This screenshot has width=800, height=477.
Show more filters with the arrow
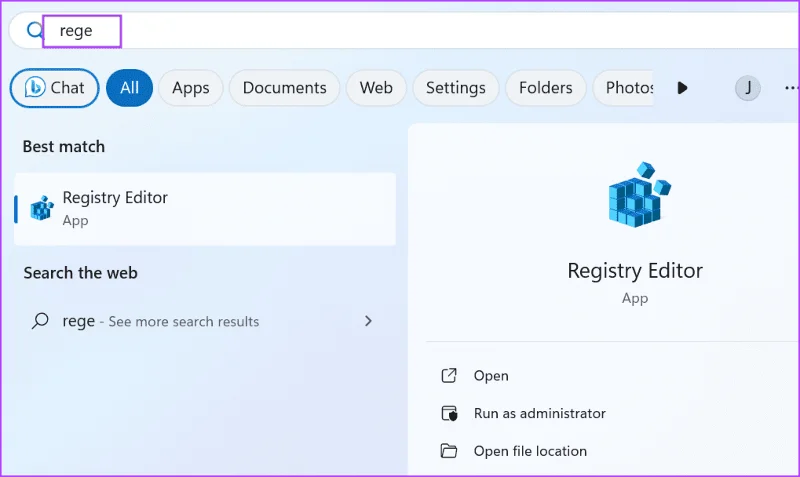click(x=682, y=88)
